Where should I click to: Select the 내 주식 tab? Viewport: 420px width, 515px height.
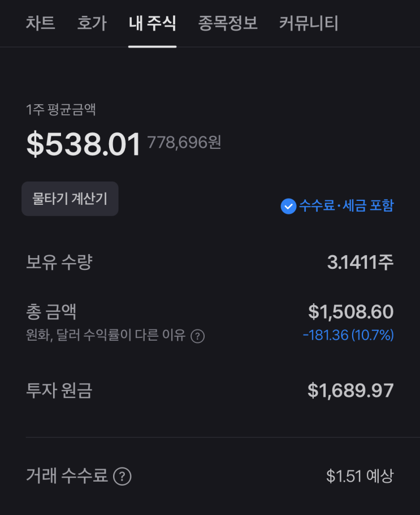click(x=152, y=24)
